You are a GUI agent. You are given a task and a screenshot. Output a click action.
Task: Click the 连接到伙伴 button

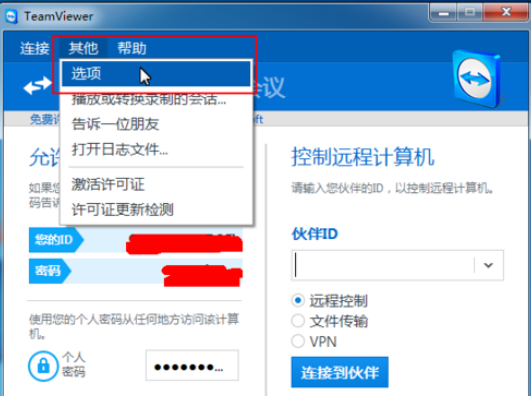pyautogui.click(x=340, y=372)
